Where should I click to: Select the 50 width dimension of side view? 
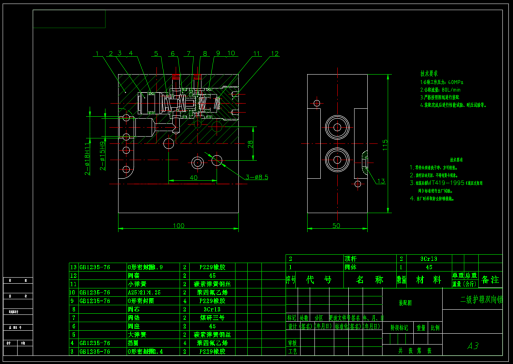tap(336, 226)
